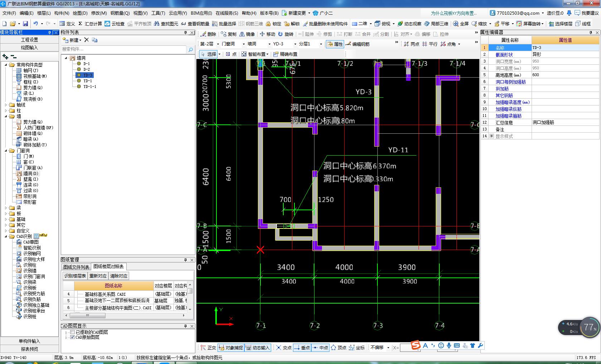Image resolution: width=601 pixels, height=364 pixels.
Task: Toggle 中点 midpoint snap
Action: (320, 348)
